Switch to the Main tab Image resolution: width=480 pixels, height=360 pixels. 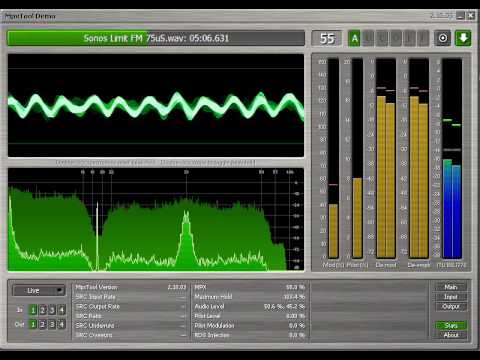click(451, 287)
